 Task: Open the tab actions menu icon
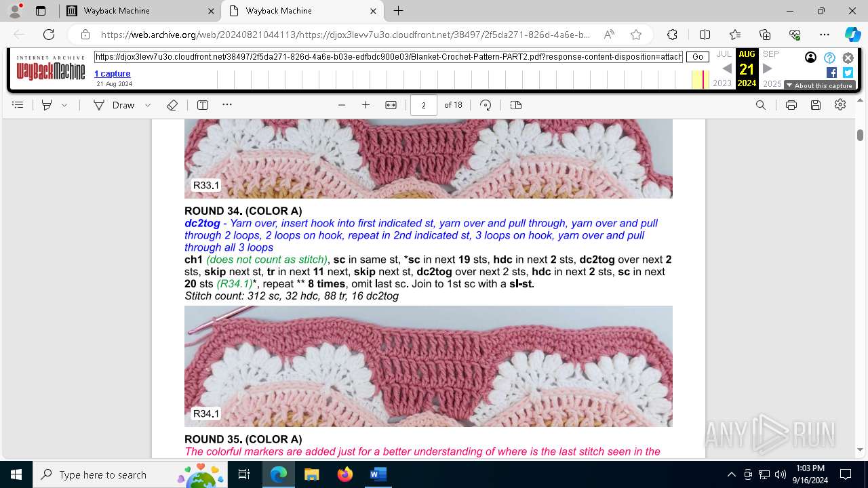[41, 11]
